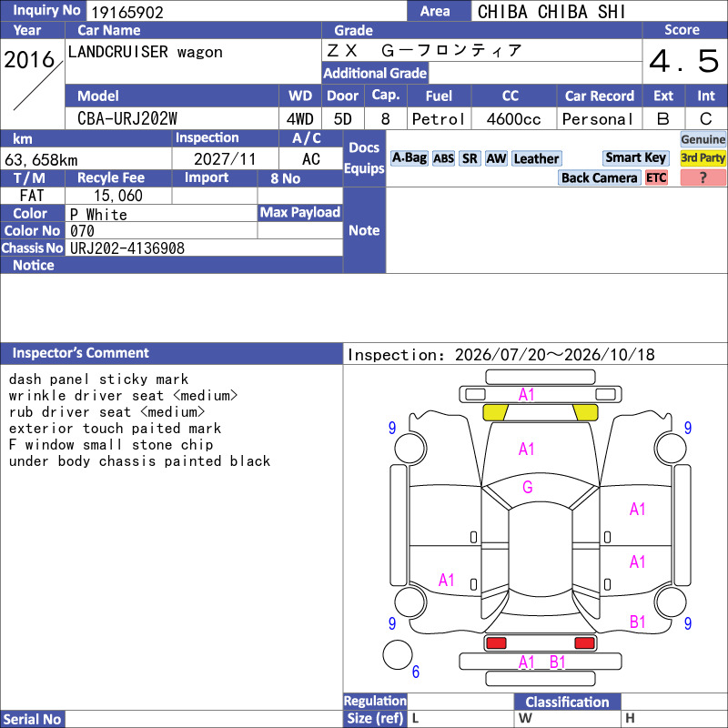The height and width of the screenshot is (728, 728).
Task: Click the 4WD drive value
Action: pos(300,119)
